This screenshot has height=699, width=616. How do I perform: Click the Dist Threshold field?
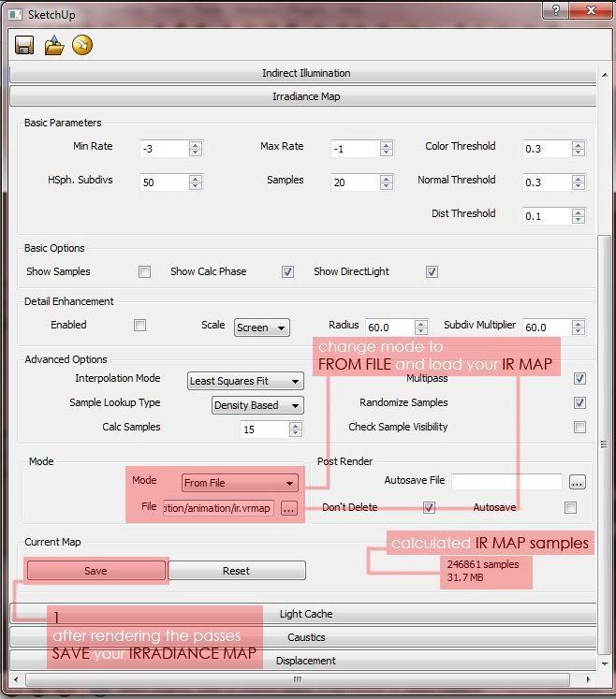pos(547,216)
